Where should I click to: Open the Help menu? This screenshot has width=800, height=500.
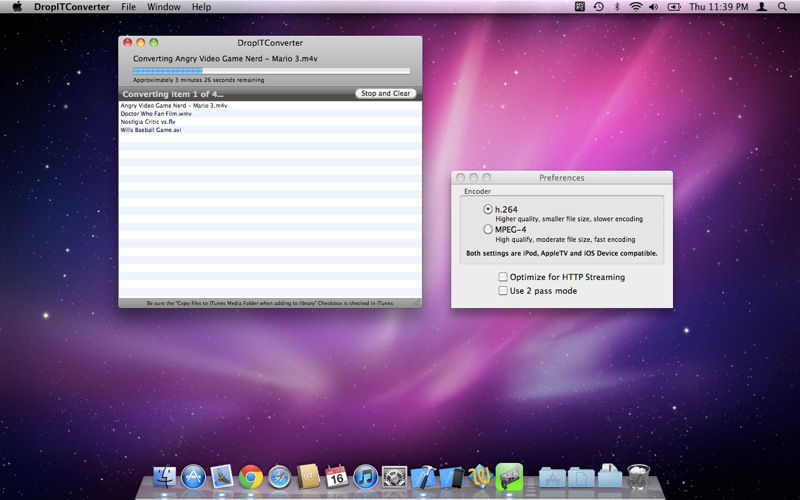pos(201,7)
